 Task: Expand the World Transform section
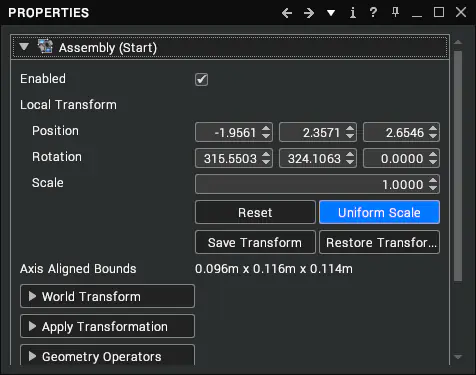coord(107,296)
